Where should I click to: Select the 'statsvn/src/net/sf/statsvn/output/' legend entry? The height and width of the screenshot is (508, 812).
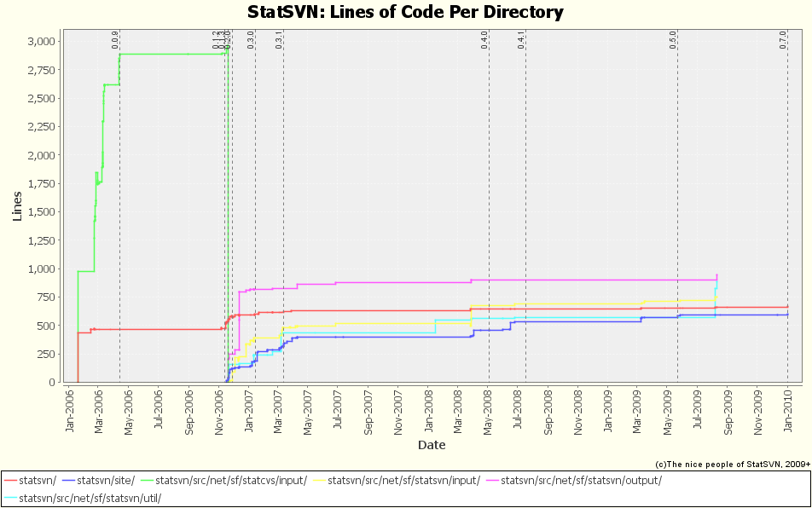pos(582,481)
